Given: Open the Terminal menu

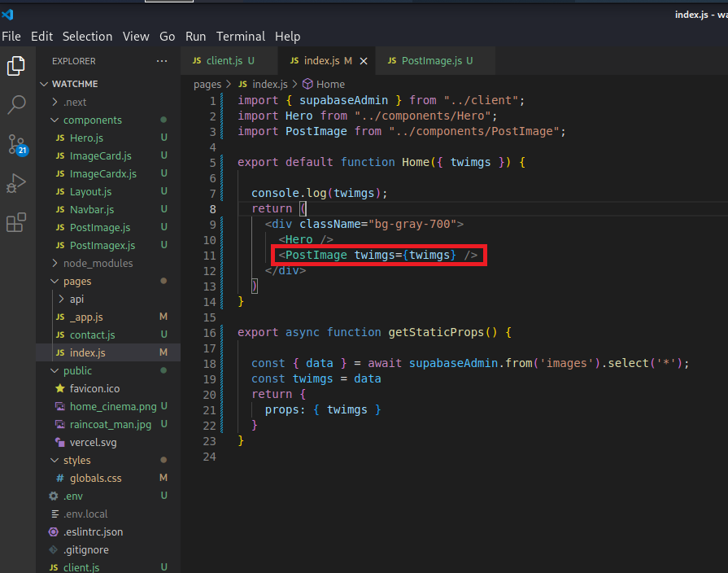Looking at the screenshot, I should [241, 37].
